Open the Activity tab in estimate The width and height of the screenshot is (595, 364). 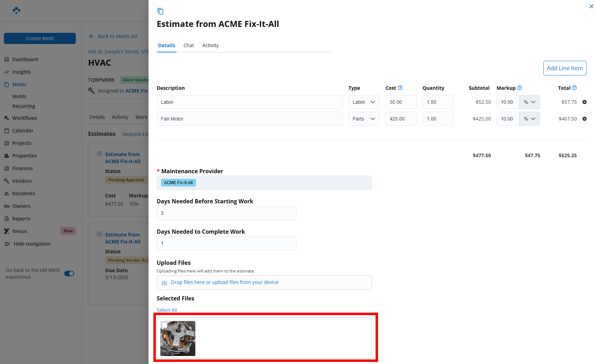210,45
